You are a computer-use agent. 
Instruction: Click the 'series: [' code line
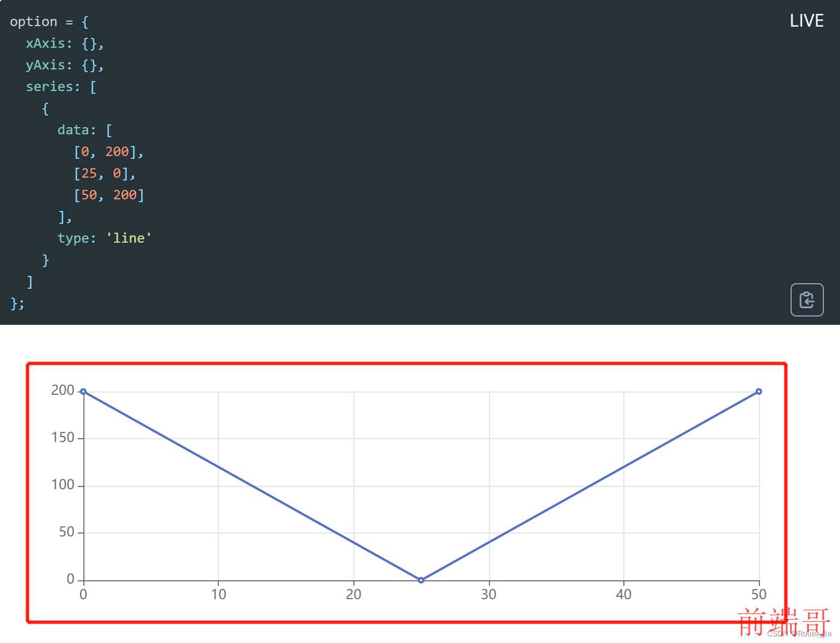tap(61, 87)
